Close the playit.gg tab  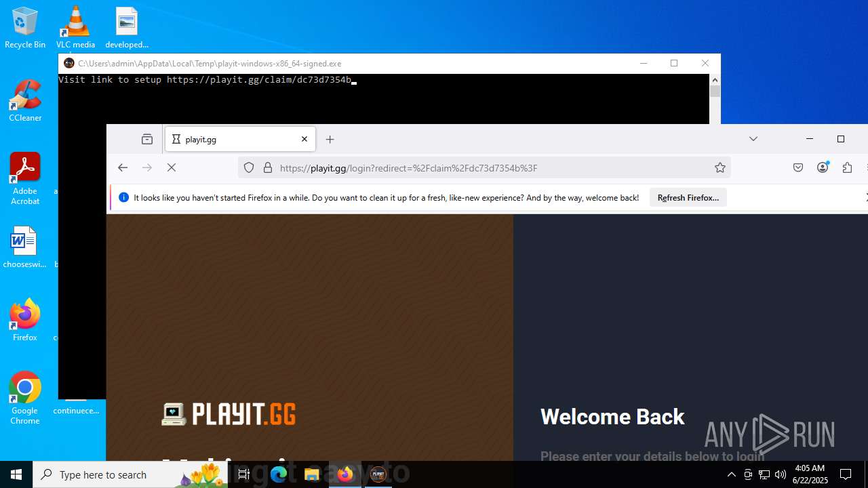(x=304, y=139)
